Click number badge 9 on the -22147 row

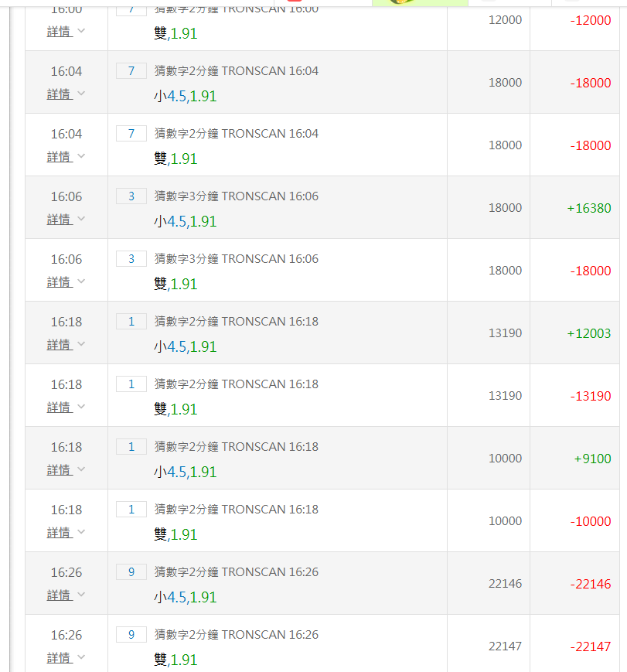pyautogui.click(x=131, y=635)
